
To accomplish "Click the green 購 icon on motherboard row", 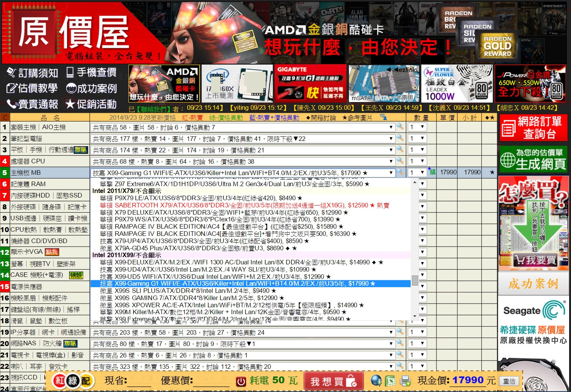I will 432,172.
